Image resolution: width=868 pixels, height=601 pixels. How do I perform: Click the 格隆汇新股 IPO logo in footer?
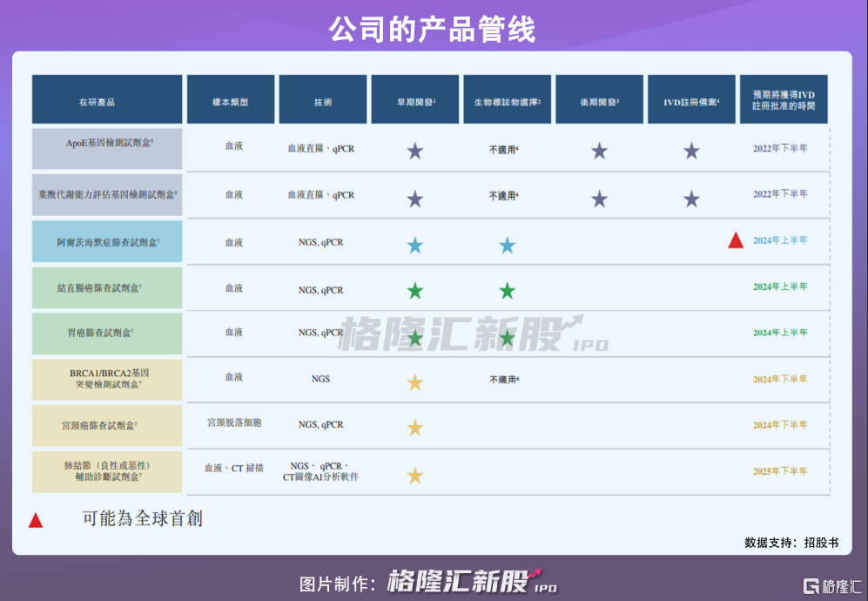pyautogui.click(x=471, y=582)
